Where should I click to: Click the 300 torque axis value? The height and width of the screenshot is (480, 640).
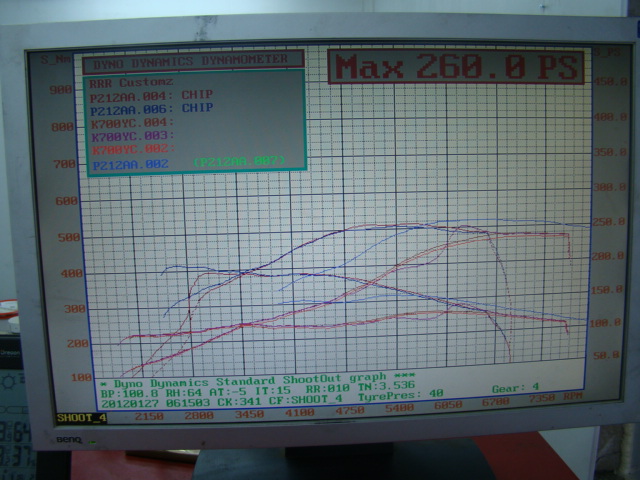coord(75,309)
